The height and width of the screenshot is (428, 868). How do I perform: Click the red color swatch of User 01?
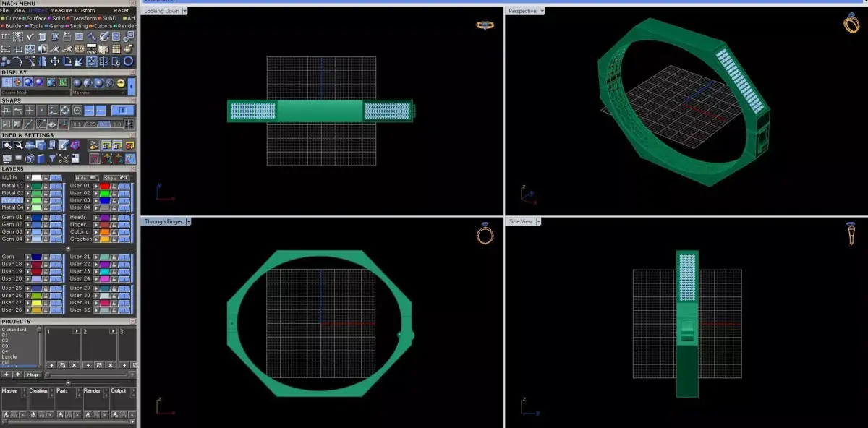click(105, 186)
